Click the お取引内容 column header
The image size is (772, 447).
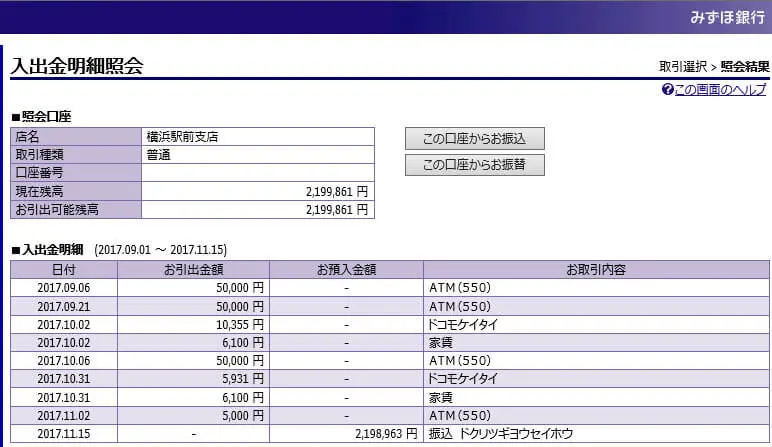pos(596,270)
